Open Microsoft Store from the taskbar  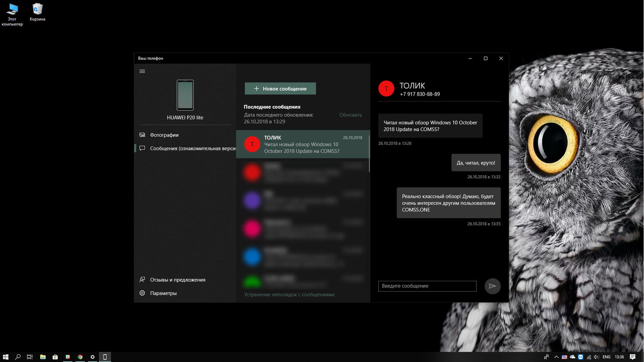pos(55,357)
